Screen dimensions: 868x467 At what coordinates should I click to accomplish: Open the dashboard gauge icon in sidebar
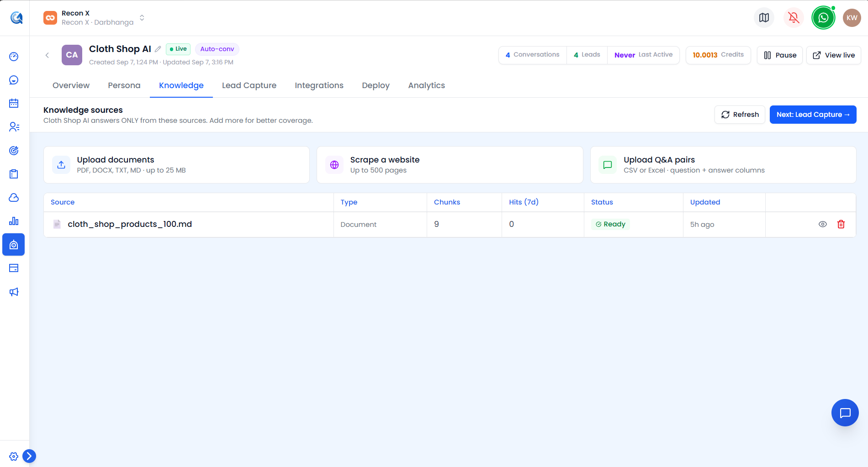tap(14, 57)
